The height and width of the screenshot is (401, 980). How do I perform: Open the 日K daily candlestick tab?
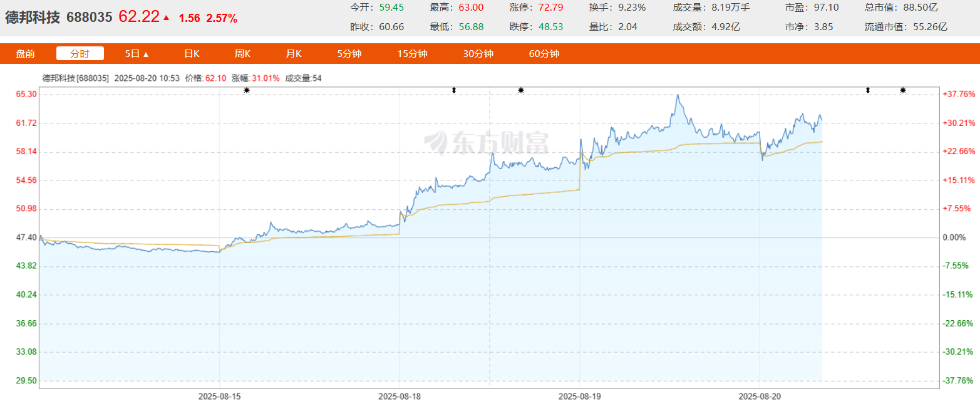click(192, 54)
